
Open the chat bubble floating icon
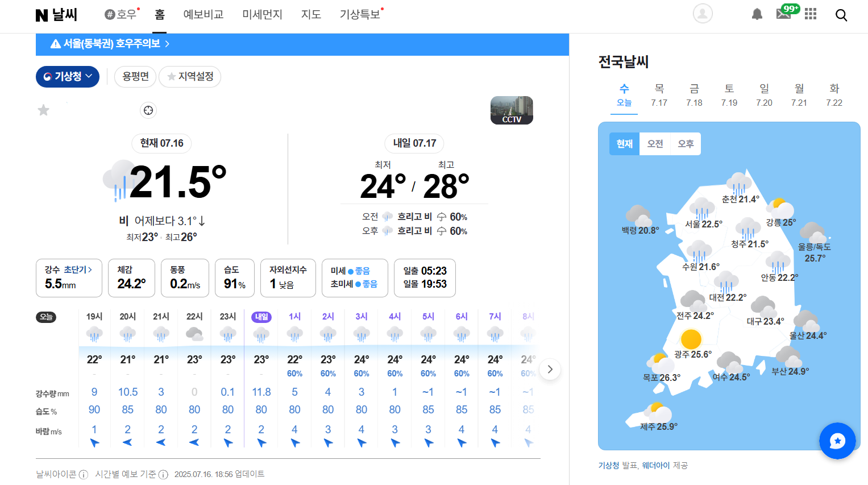[837, 441]
